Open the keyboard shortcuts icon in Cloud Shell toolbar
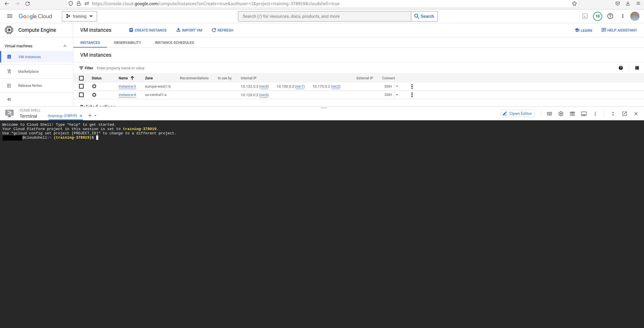Screen dimensions: 644x328 549,114
